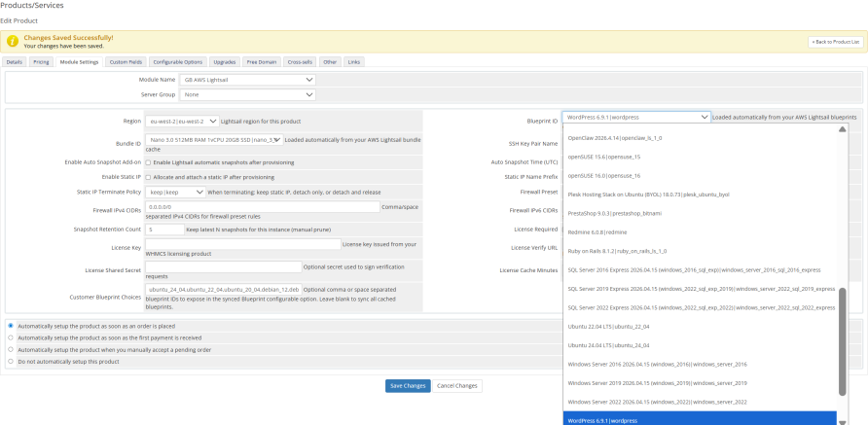Select PrestaShop 9.0.3 blueprint option

[701, 213]
